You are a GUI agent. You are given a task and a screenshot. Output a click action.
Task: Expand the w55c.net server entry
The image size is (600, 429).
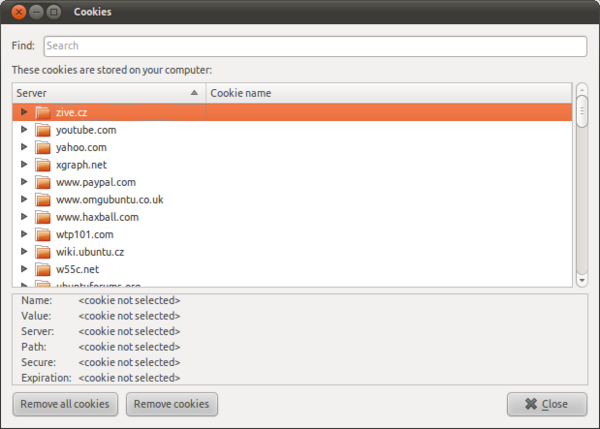[x=24, y=269]
